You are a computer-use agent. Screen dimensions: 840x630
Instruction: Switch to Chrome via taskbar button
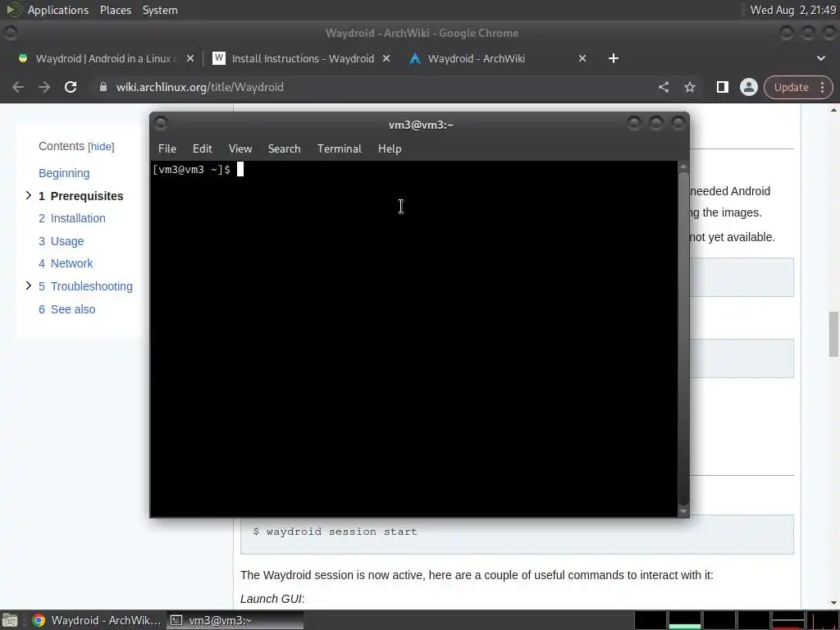tap(97, 620)
